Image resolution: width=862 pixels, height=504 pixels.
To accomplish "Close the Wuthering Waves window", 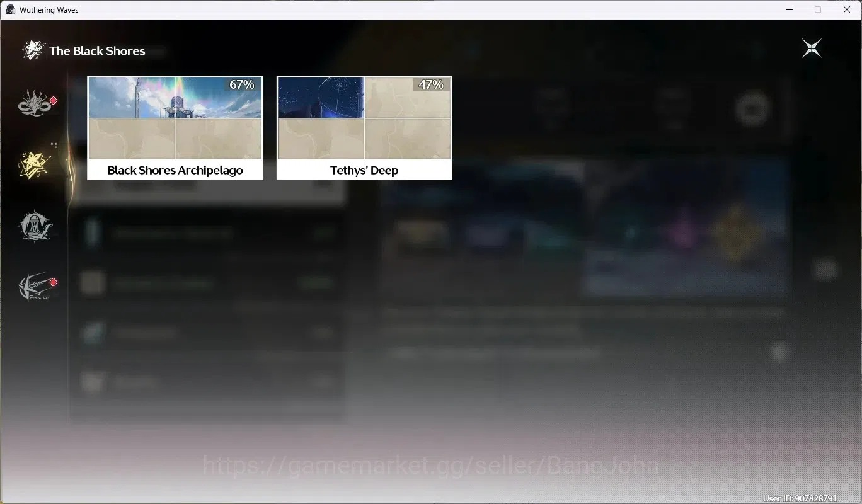I will pos(847,9).
